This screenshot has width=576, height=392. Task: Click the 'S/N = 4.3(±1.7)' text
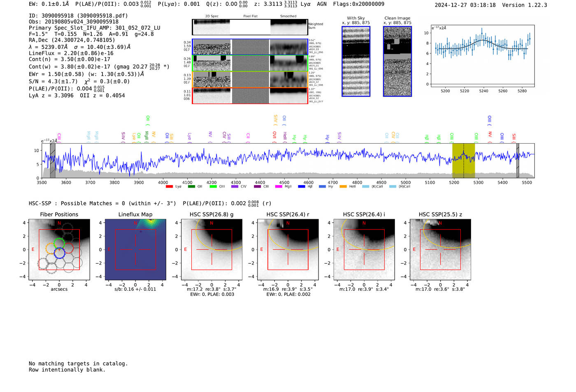pos(53,81)
